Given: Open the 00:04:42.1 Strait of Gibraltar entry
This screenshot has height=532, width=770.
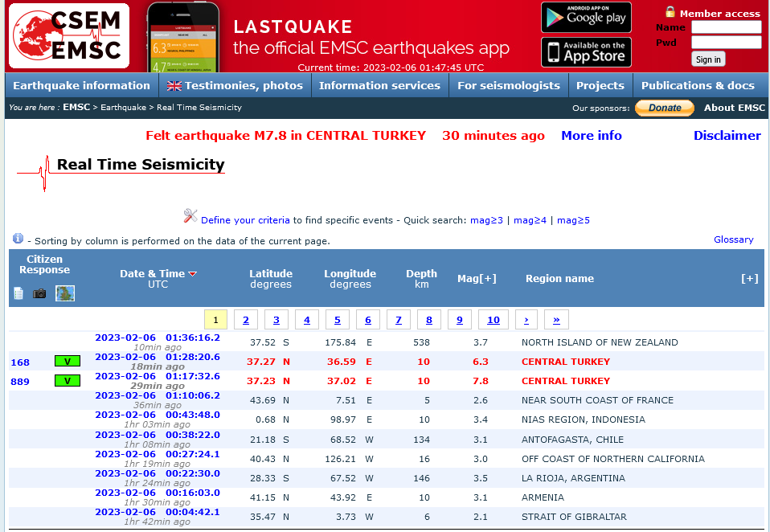Looking at the screenshot, I should [x=158, y=512].
